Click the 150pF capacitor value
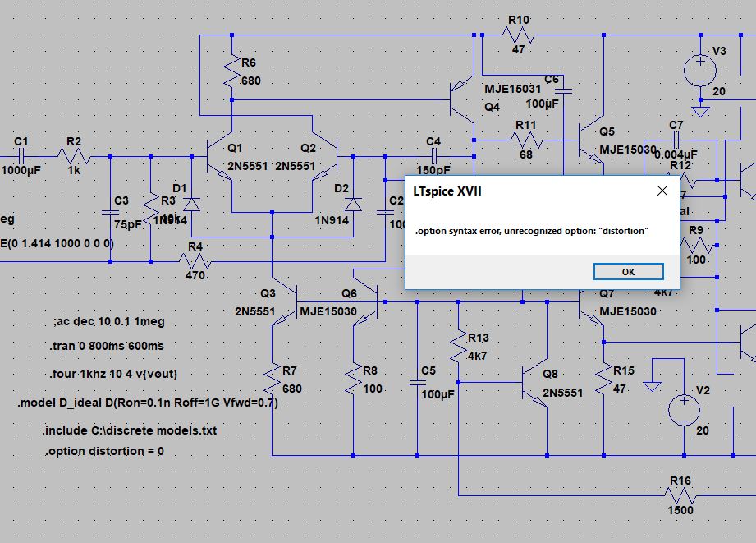The width and height of the screenshot is (756, 543). [x=433, y=170]
